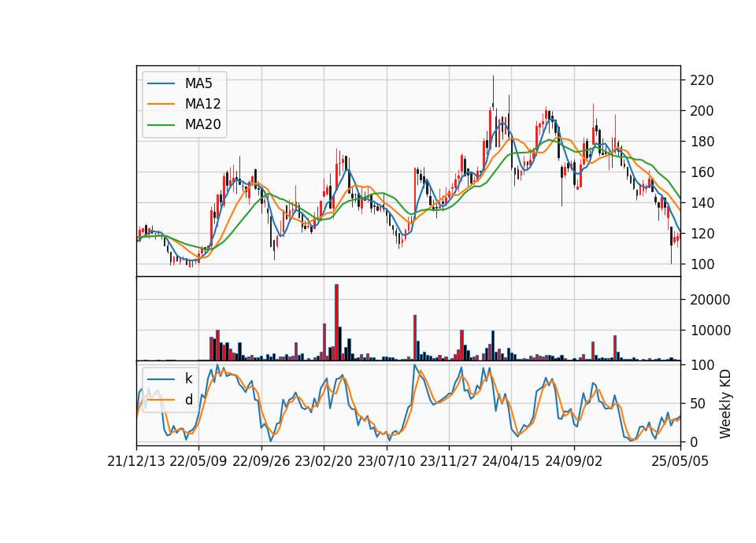The height and width of the screenshot is (543, 756).
Task: Click the 220 price axis label
Action: [702, 80]
